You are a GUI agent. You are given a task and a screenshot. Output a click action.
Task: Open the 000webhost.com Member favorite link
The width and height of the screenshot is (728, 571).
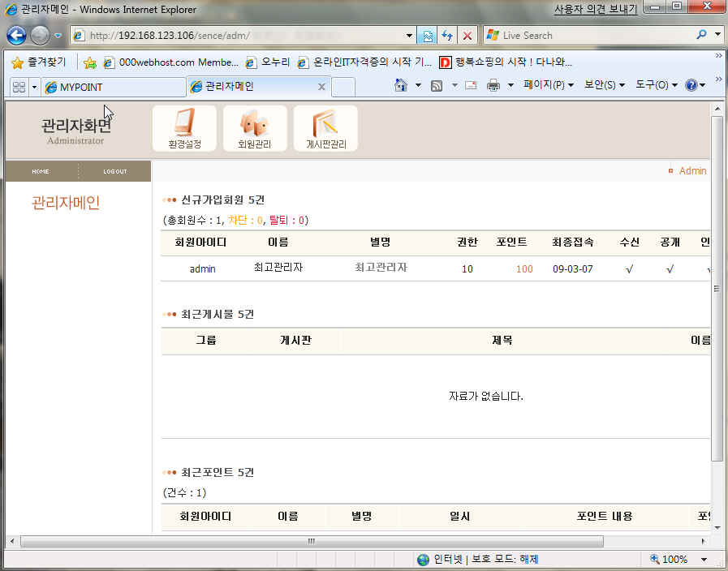pos(171,62)
